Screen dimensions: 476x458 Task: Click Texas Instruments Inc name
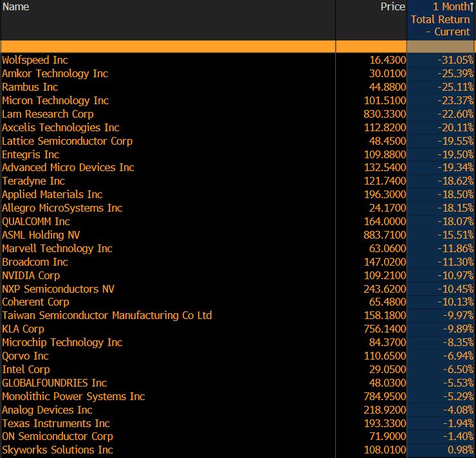[x=56, y=423]
